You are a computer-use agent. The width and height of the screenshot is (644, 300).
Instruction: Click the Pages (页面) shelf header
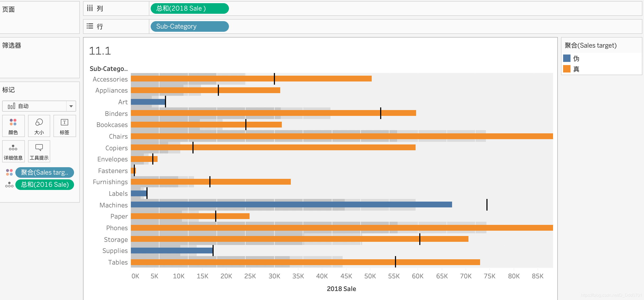pyautogui.click(x=8, y=10)
